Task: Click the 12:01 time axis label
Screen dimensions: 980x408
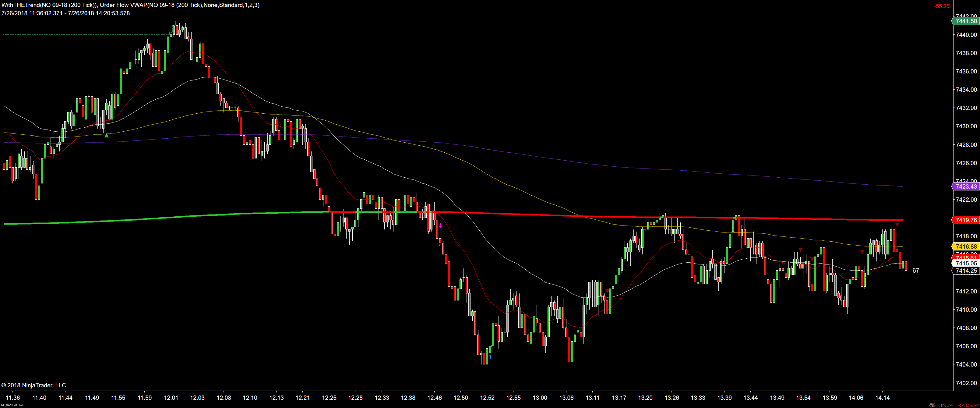Action: (171, 398)
